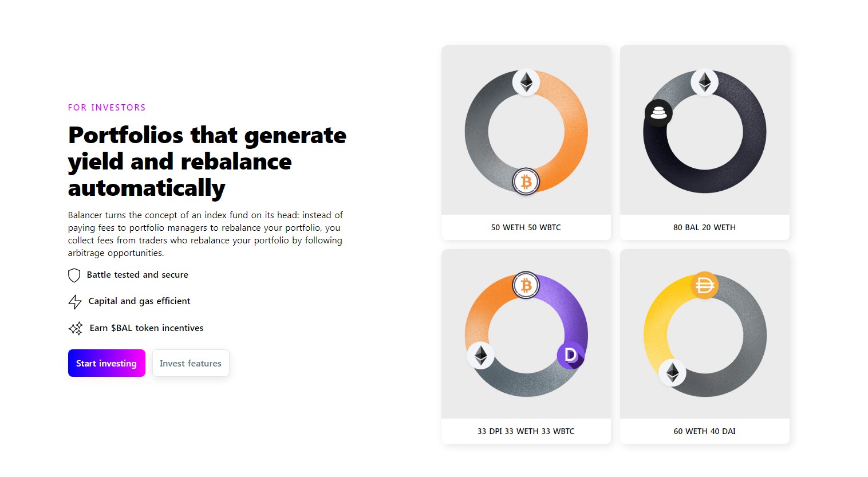Click the Ethereum icon on the 33 DPI 33 WETH ring
The image size is (868, 477).
(481, 355)
